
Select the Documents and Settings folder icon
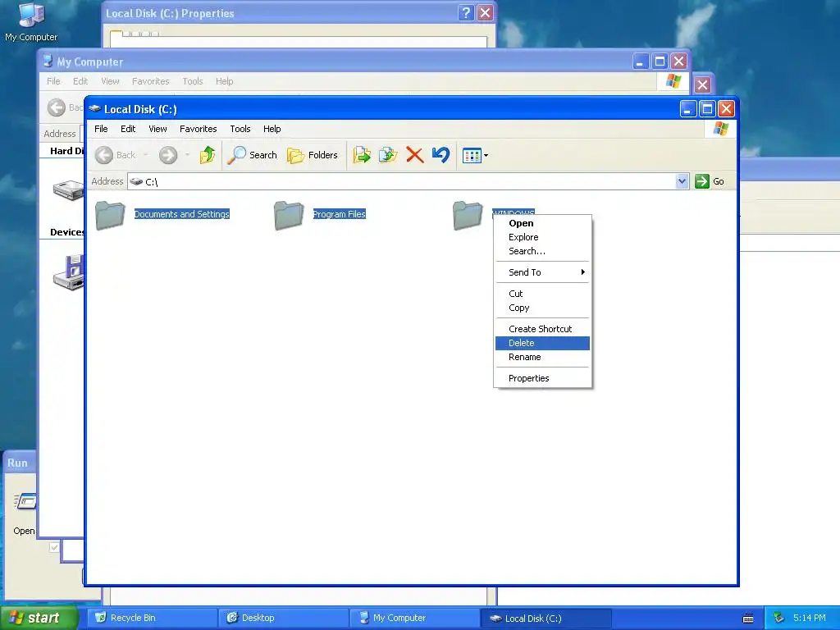pyautogui.click(x=110, y=216)
